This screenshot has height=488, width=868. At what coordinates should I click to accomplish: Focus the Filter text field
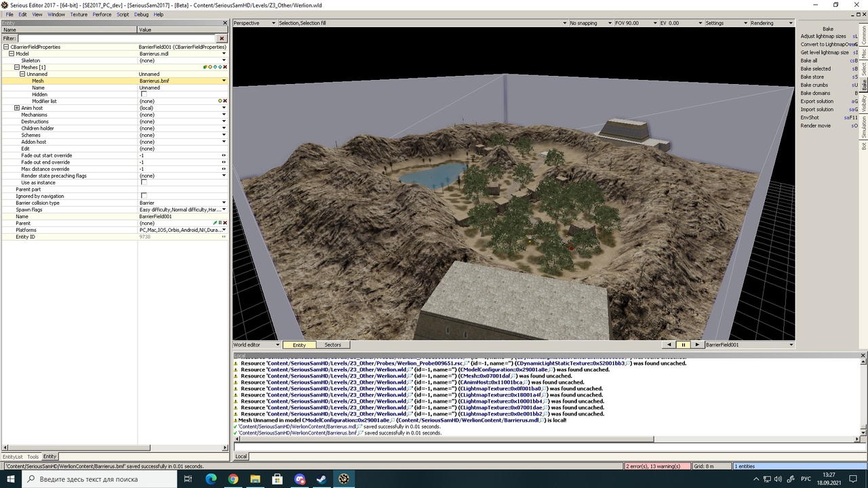tap(117, 39)
